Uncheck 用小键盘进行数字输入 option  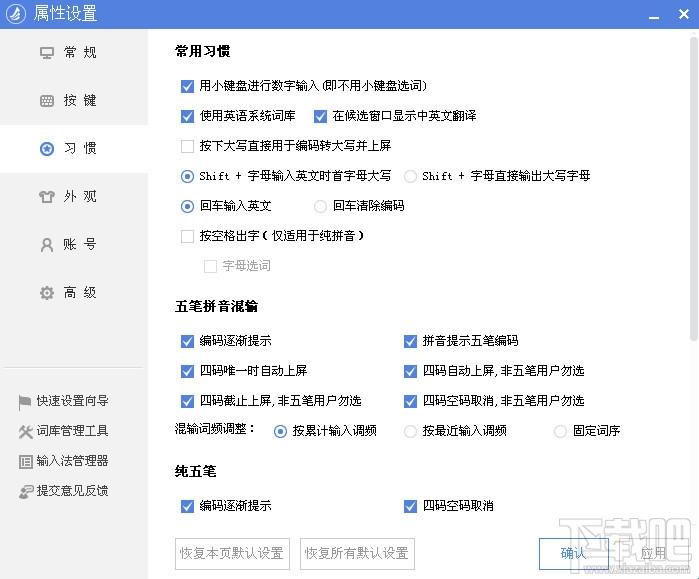(x=187, y=86)
